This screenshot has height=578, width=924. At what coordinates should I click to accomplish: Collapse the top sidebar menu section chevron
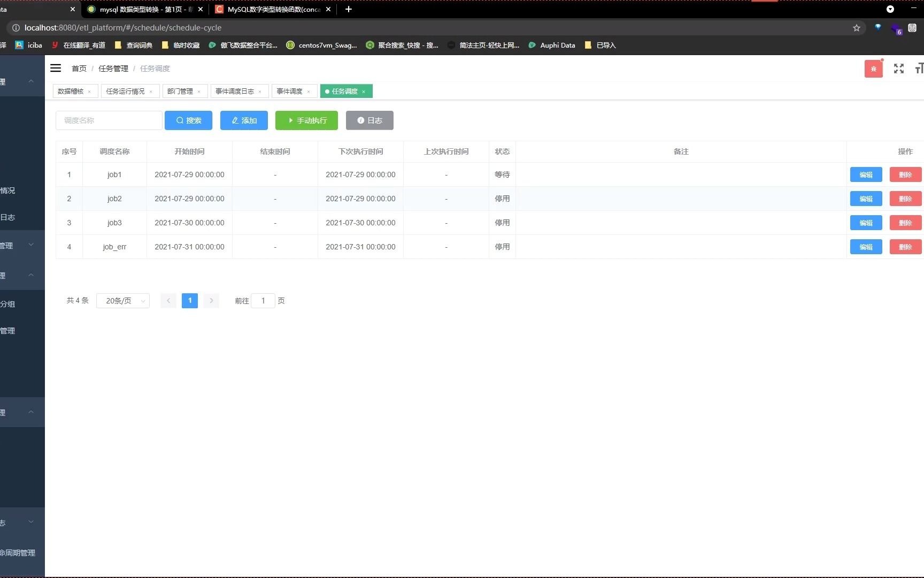tap(31, 81)
